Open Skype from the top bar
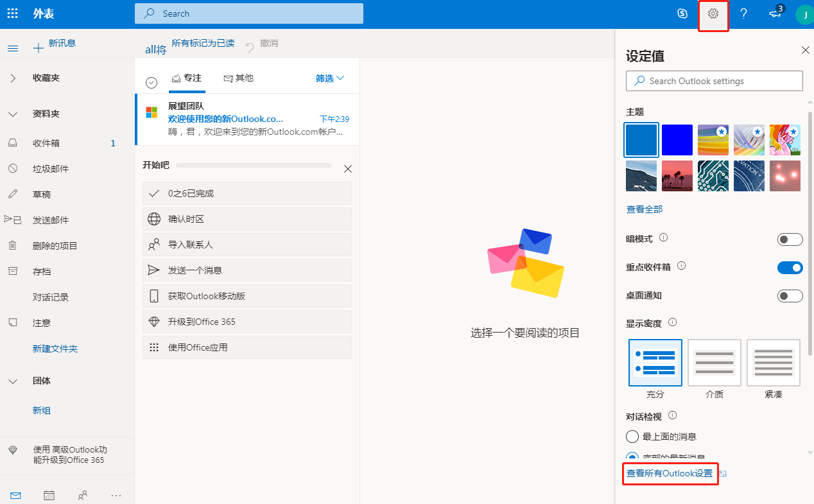Screen dimensions: 814x504 [x=683, y=13]
